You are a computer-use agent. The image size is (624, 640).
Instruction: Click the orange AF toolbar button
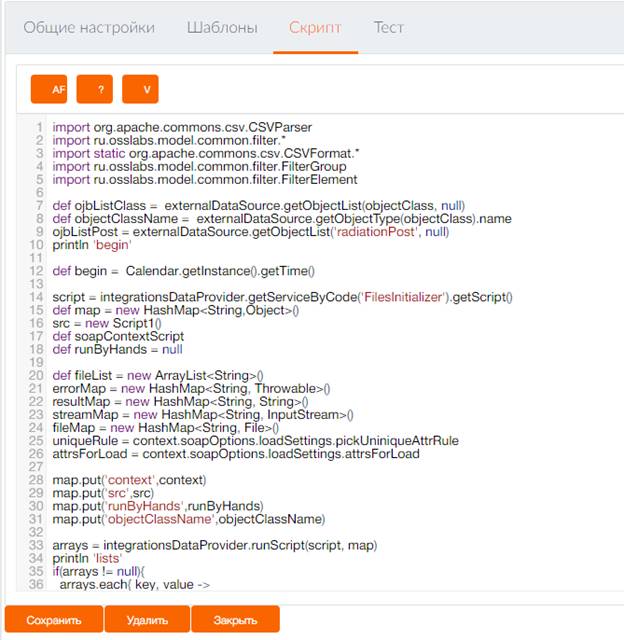tap(49, 89)
